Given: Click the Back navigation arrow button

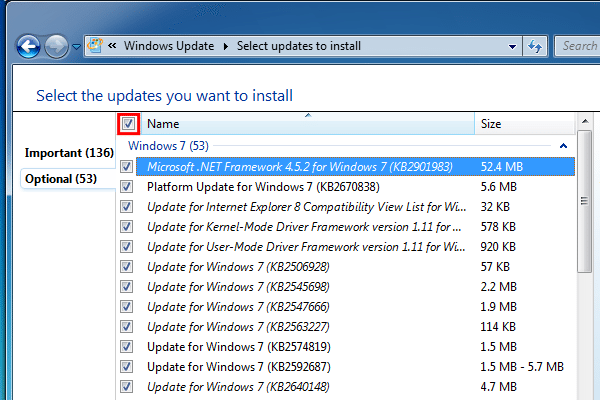Looking at the screenshot, I should pyautogui.click(x=28, y=46).
